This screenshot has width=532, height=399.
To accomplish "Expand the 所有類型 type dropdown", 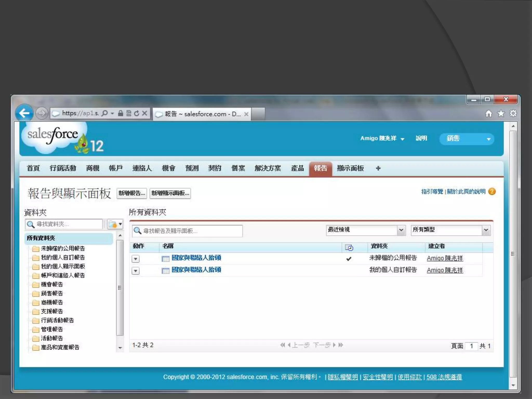I will [x=486, y=230].
